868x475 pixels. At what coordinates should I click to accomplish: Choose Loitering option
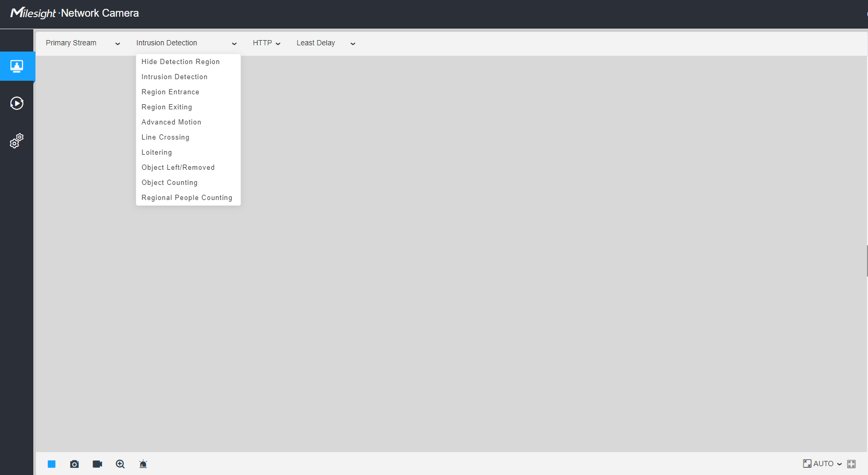click(x=188, y=152)
